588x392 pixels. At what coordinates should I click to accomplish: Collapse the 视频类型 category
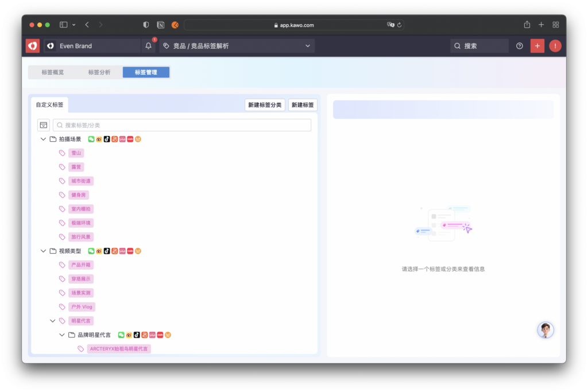[x=43, y=251]
